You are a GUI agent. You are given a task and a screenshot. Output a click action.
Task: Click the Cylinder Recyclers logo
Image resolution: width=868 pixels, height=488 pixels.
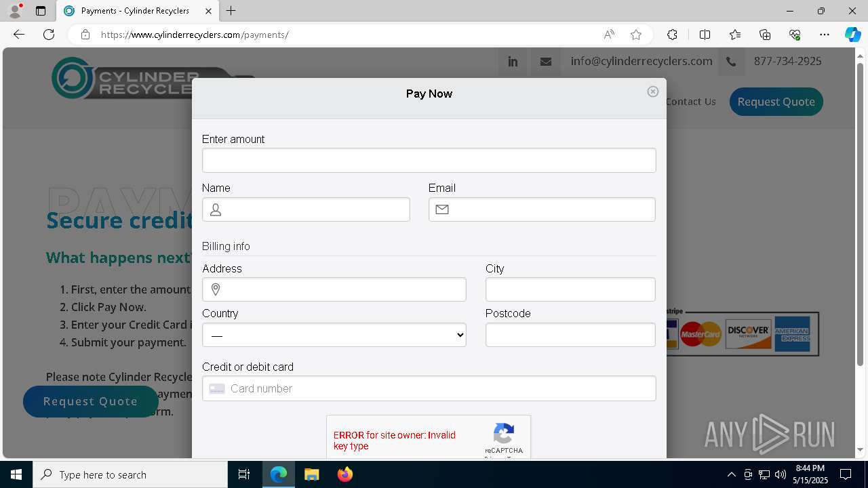coord(122,78)
